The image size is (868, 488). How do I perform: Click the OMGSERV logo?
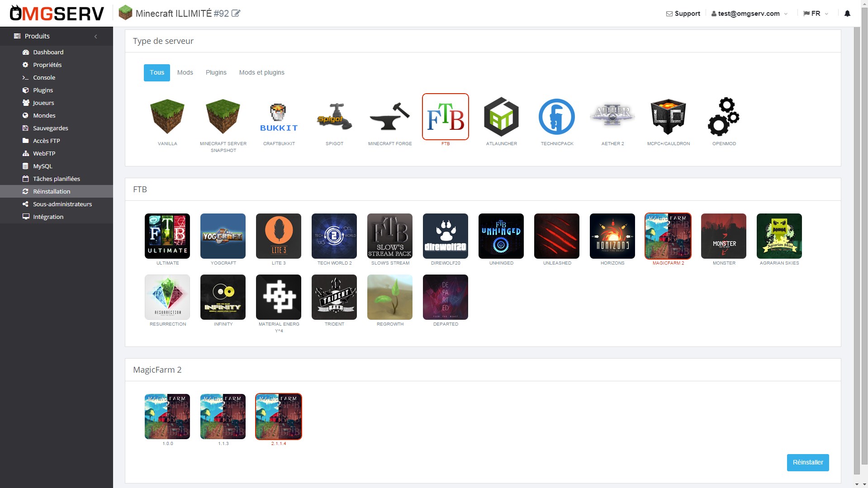pos(57,14)
